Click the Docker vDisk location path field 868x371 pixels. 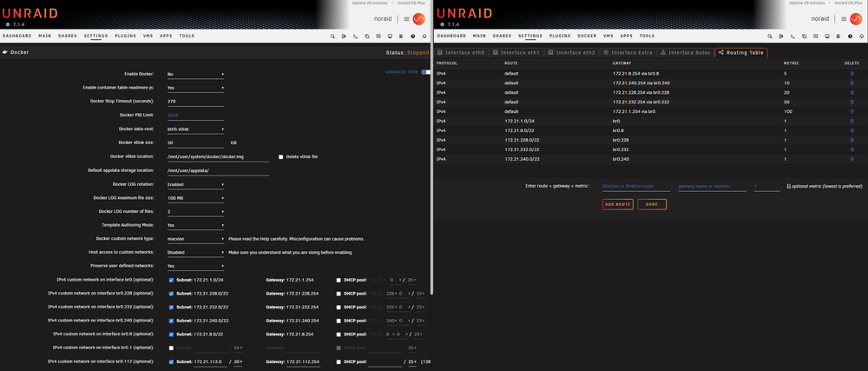[218, 156]
